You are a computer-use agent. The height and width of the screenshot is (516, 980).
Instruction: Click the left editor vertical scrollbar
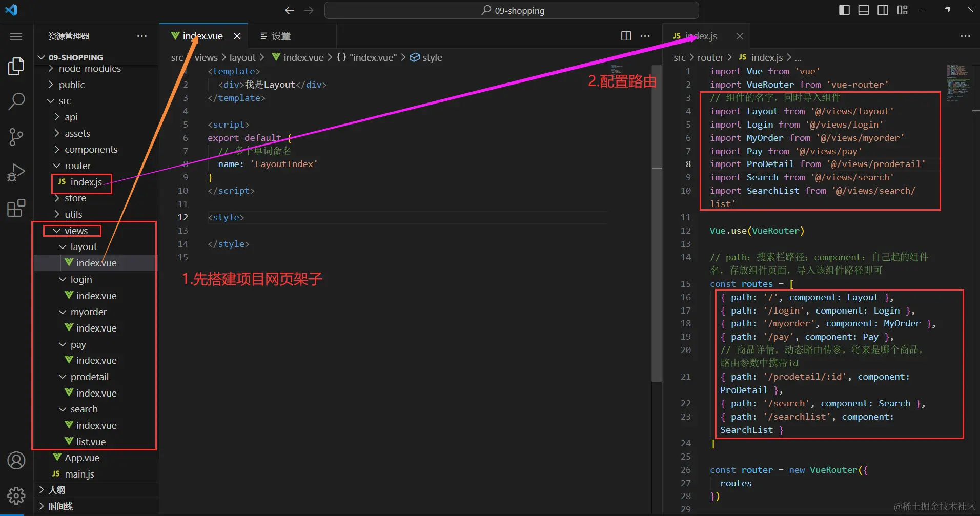[x=657, y=223]
